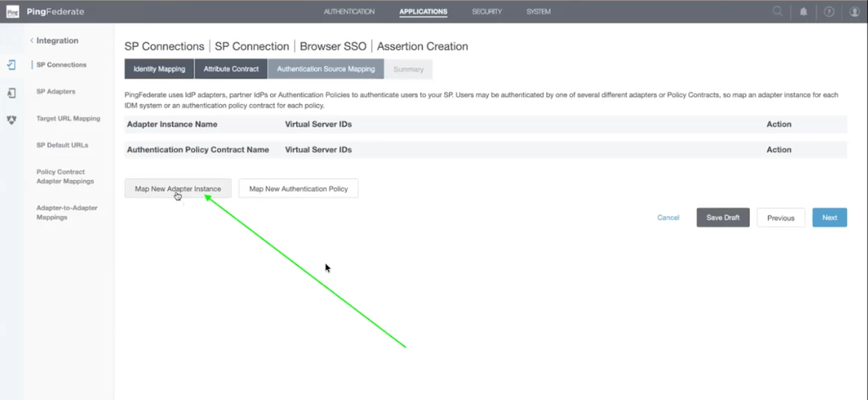
Task: Collapse Integration section with back chevron
Action: (31, 40)
